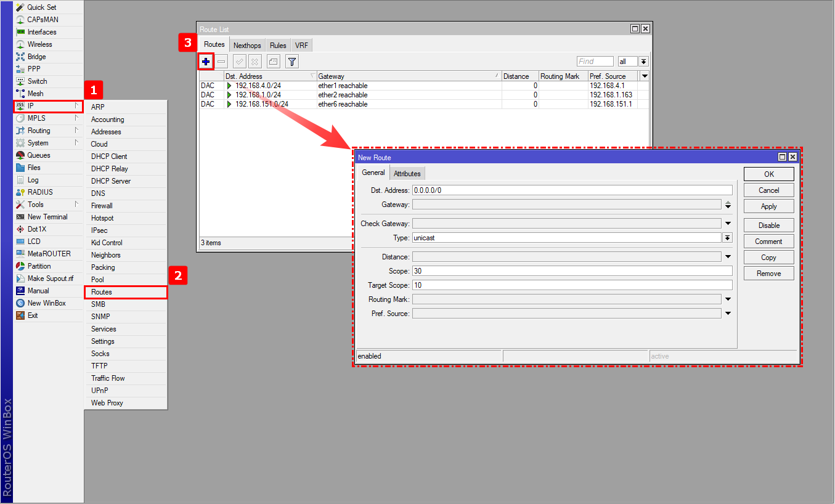
Task: Expand the Check Gateway dropdown arrow
Action: tap(728, 224)
